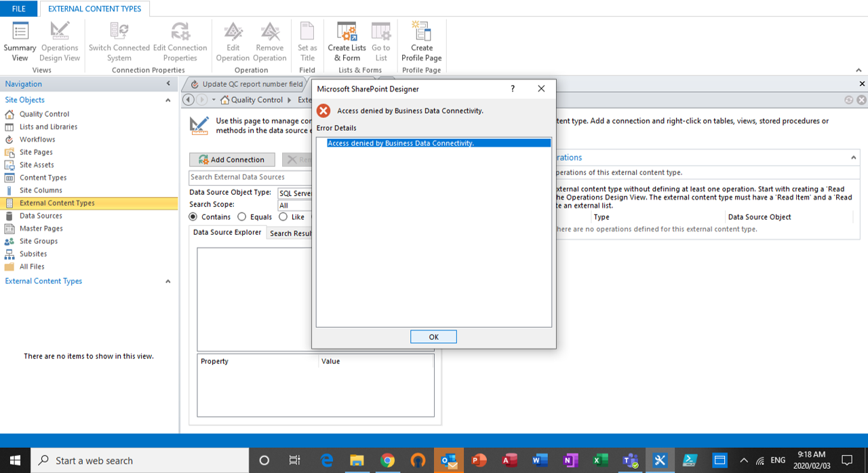Open PowerPoint from taskbar
The width and height of the screenshot is (868, 473).
(x=479, y=460)
